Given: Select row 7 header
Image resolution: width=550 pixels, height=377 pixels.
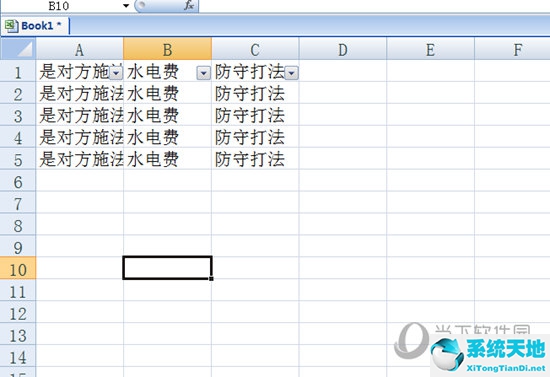Looking at the screenshot, I should 18,203.
